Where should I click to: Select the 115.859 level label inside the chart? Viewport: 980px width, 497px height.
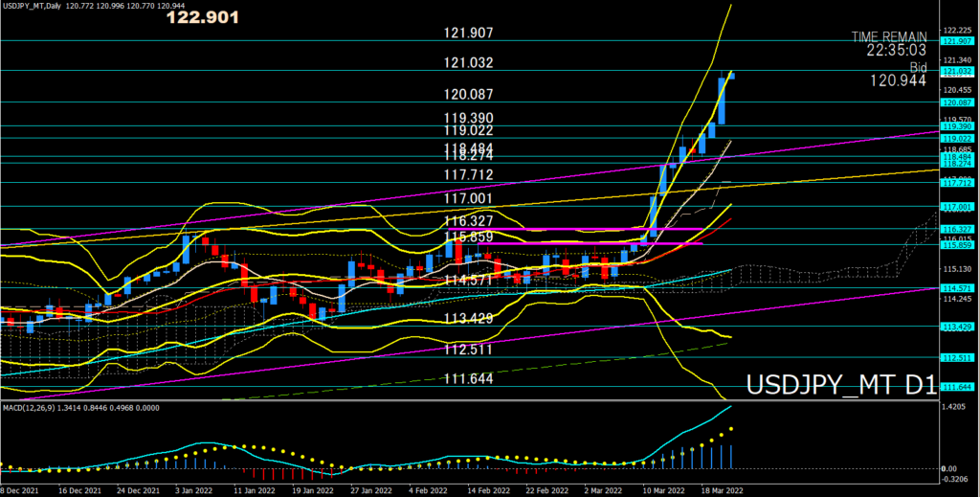click(469, 237)
